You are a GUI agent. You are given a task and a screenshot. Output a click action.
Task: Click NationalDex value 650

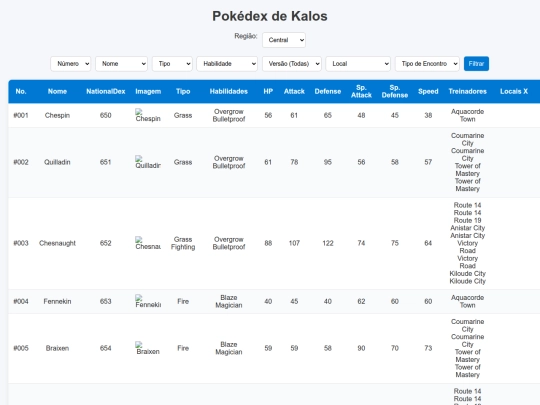[x=106, y=115]
